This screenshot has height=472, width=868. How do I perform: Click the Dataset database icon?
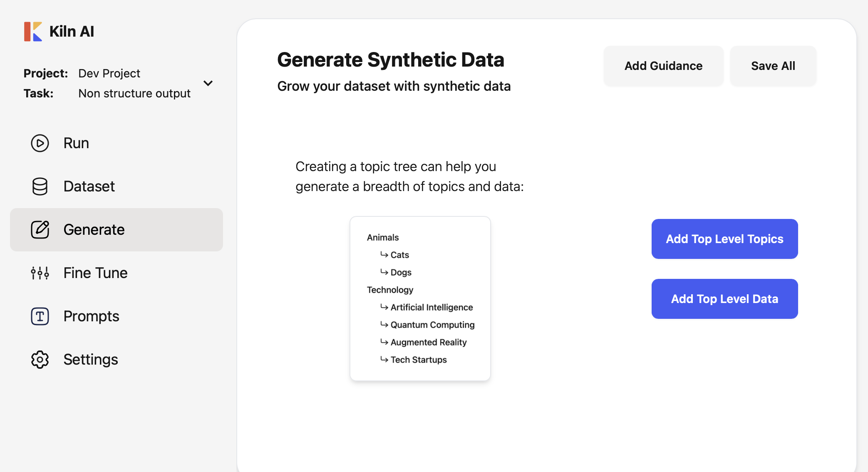pyautogui.click(x=40, y=186)
